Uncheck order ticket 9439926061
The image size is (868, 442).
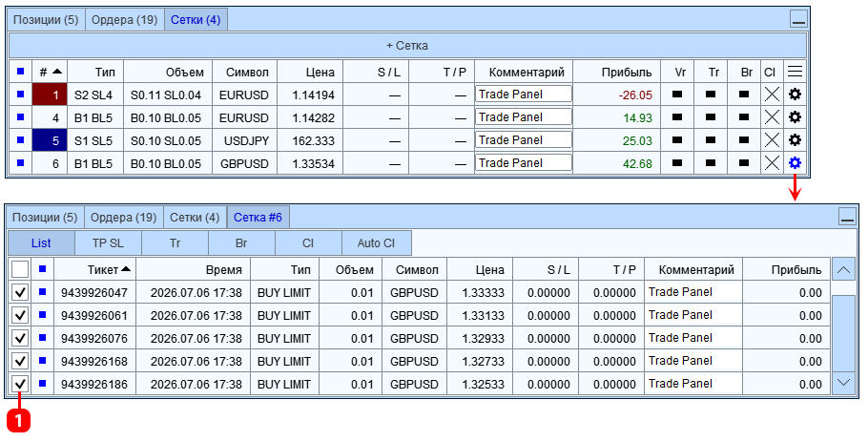[20, 315]
